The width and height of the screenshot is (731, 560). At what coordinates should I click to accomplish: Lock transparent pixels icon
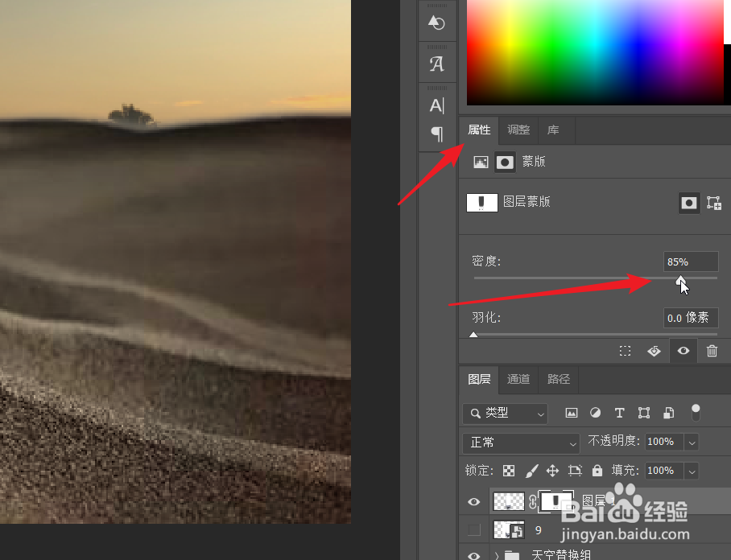click(509, 471)
